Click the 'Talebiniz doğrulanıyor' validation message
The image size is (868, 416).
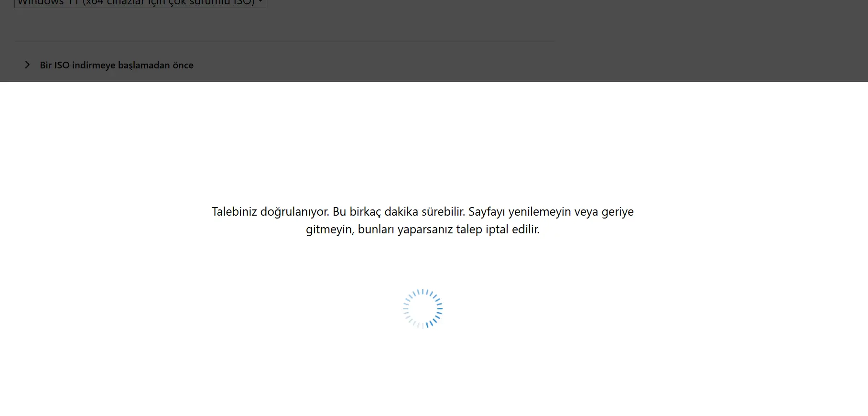[x=423, y=220]
